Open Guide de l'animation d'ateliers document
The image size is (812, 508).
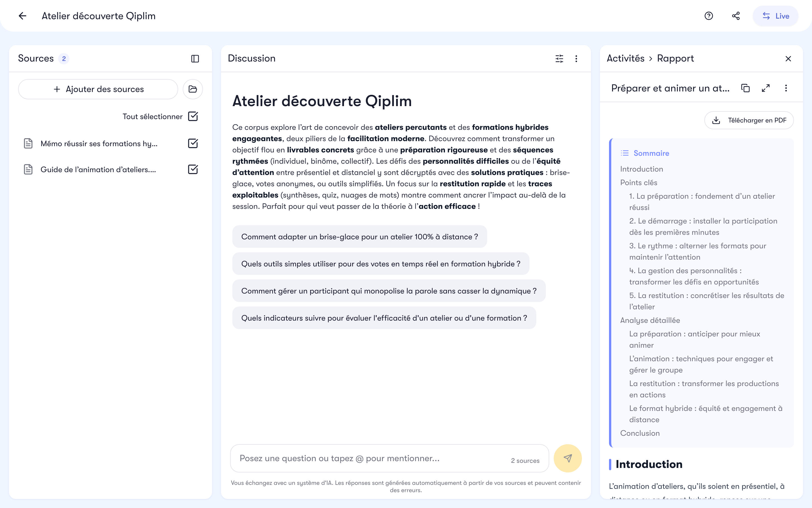pos(98,169)
